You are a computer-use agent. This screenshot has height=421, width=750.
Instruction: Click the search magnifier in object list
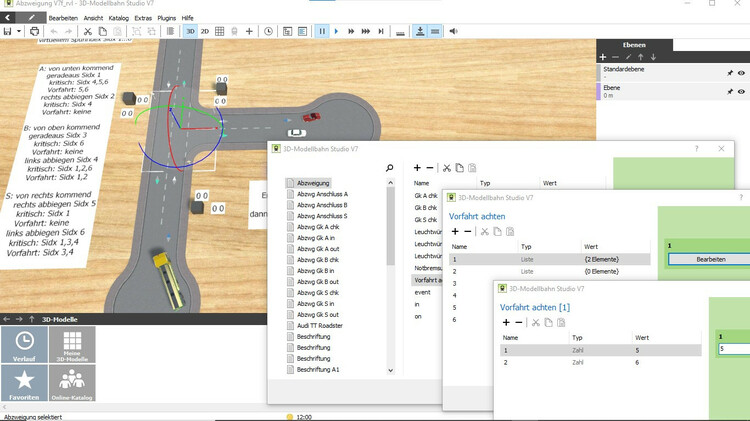coord(390,168)
